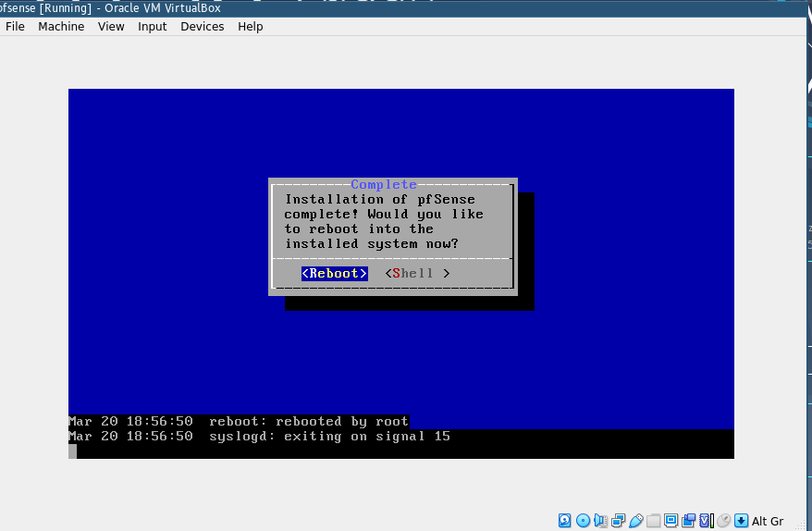Open the Input menu

(x=153, y=27)
